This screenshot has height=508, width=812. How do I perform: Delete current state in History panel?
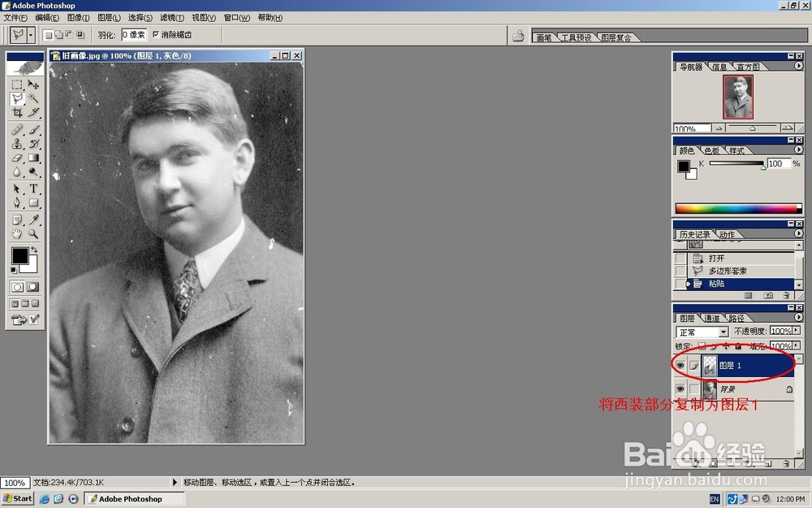click(786, 296)
